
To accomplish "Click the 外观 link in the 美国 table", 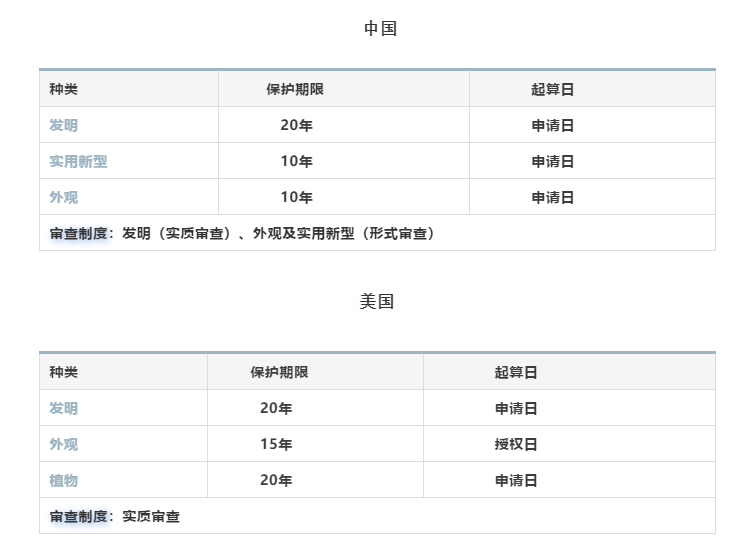I will coord(63,445).
